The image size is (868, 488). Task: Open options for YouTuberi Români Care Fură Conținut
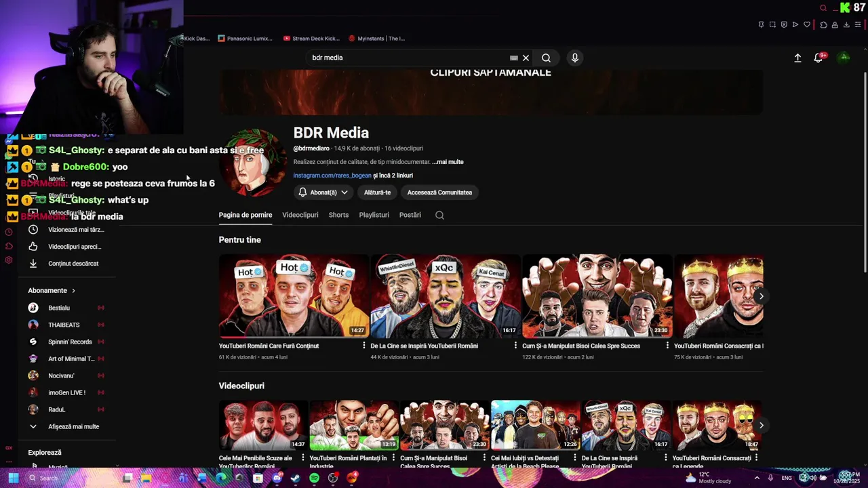click(x=364, y=346)
